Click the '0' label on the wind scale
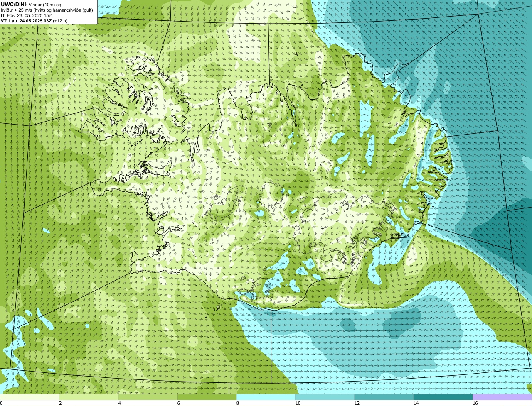This screenshot has width=532, height=406. pyautogui.click(x=1, y=403)
